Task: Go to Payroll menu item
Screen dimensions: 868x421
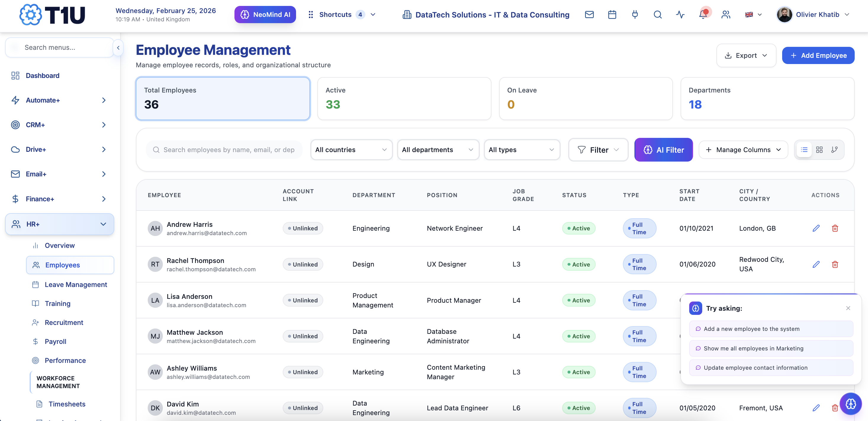Action: pyautogui.click(x=55, y=341)
